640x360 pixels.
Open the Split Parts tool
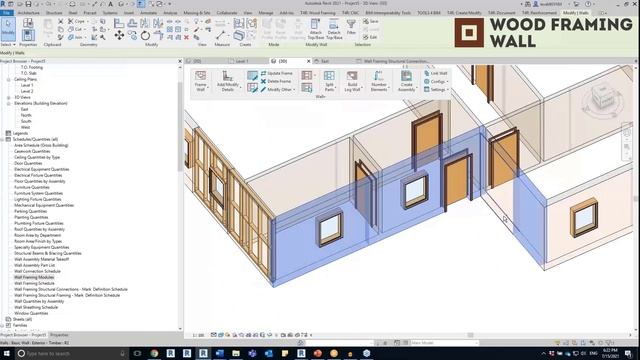tap(329, 81)
